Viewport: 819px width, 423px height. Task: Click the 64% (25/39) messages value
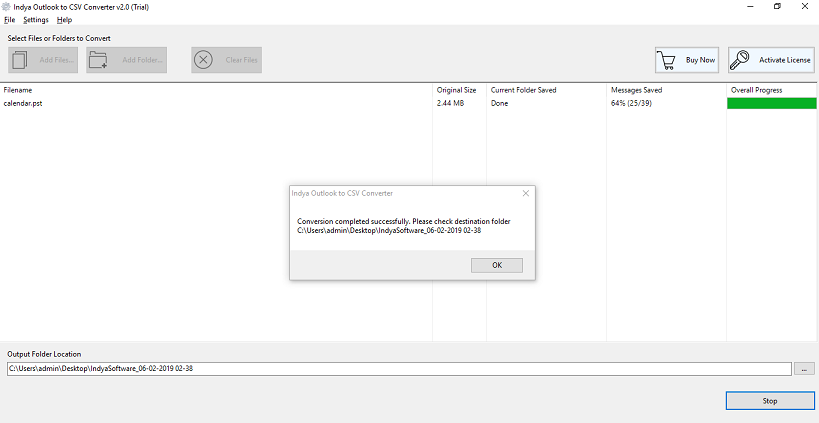tap(631, 103)
